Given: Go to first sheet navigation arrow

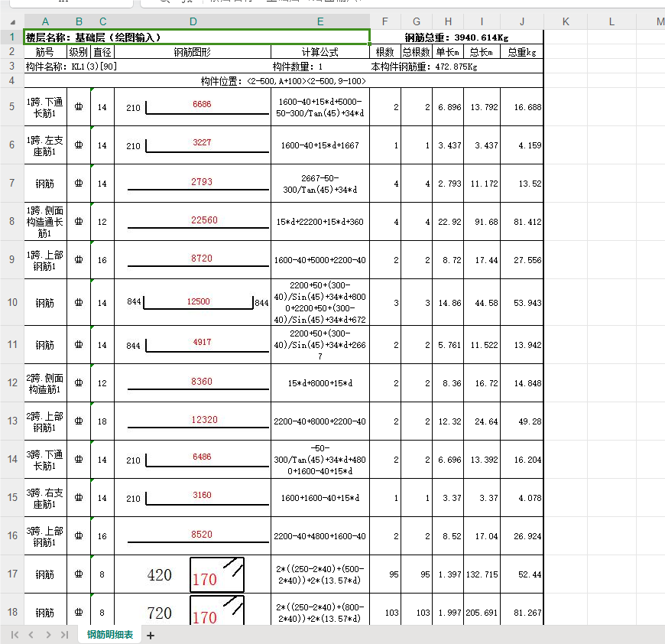Looking at the screenshot, I should coord(15,635).
